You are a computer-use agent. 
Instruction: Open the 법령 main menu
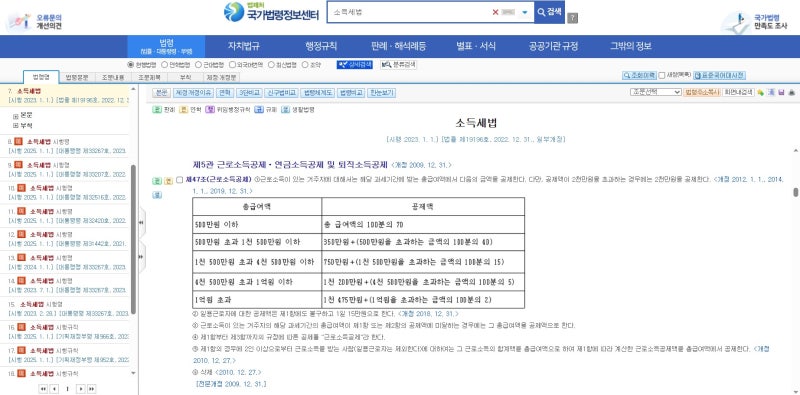[x=166, y=46]
